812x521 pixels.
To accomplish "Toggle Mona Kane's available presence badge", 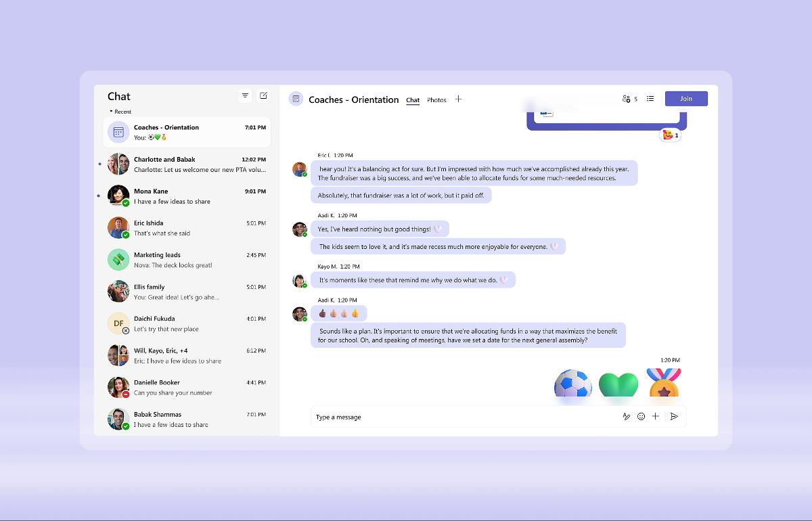I will pyautogui.click(x=125, y=202).
